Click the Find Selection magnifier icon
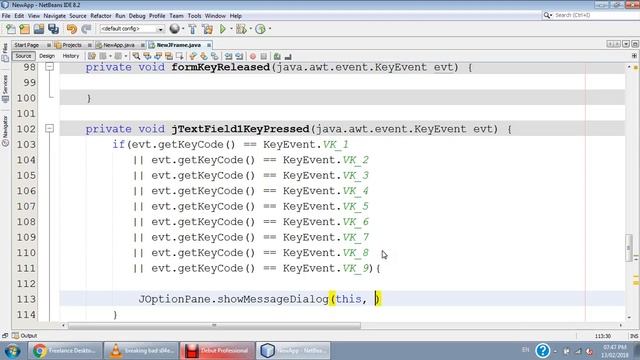The width and height of the screenshot is (640, 360). 136,56
